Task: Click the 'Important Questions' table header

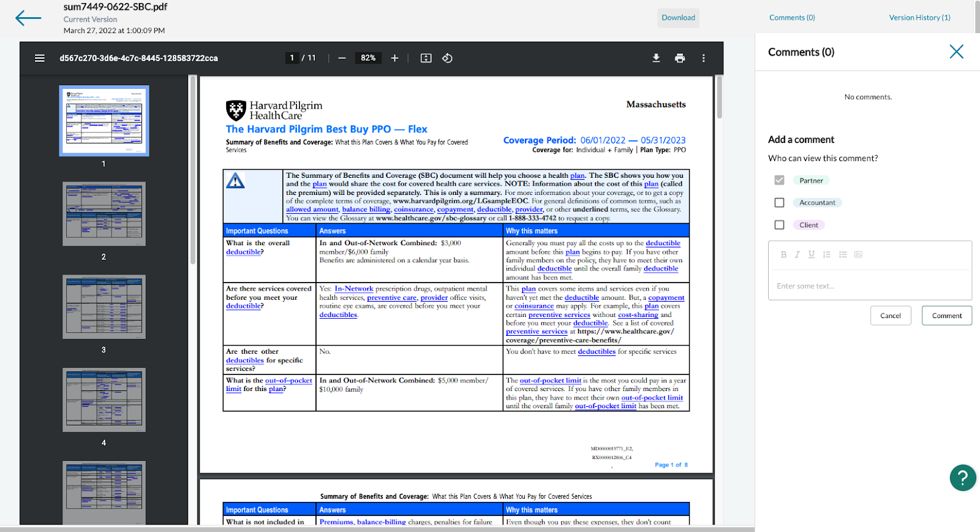Action: coord(257,231)
